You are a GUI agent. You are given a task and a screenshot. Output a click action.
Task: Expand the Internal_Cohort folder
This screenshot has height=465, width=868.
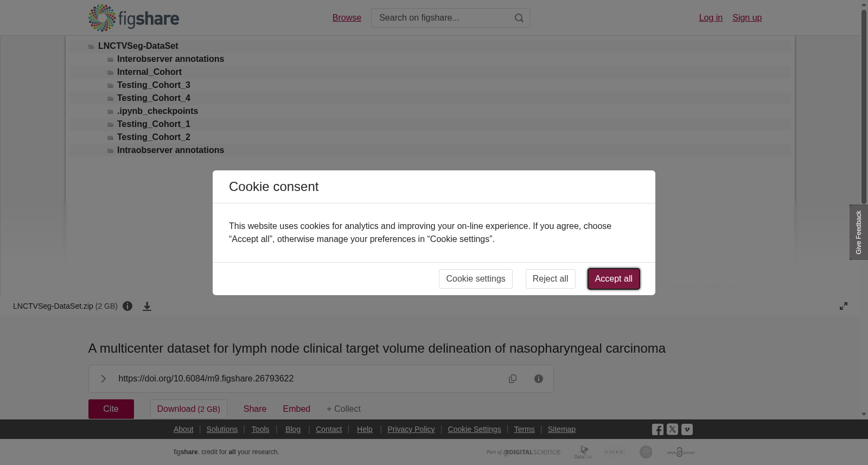pos(149,72)
